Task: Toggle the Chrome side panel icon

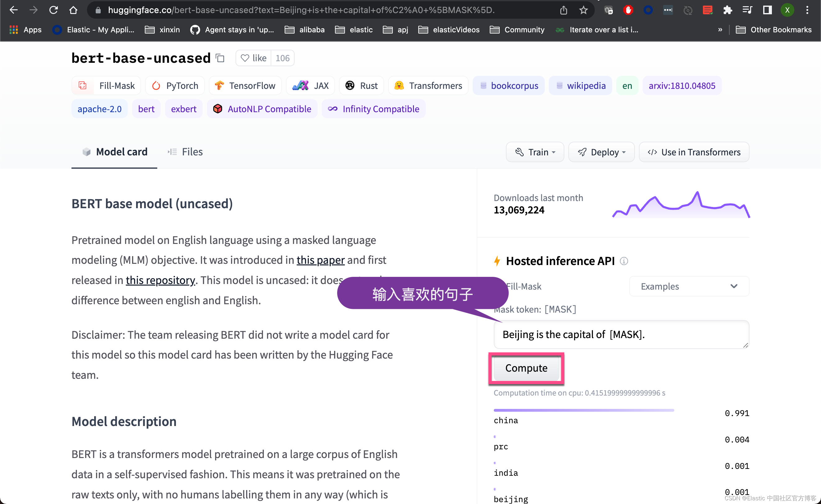Action: tap(767, 10)
